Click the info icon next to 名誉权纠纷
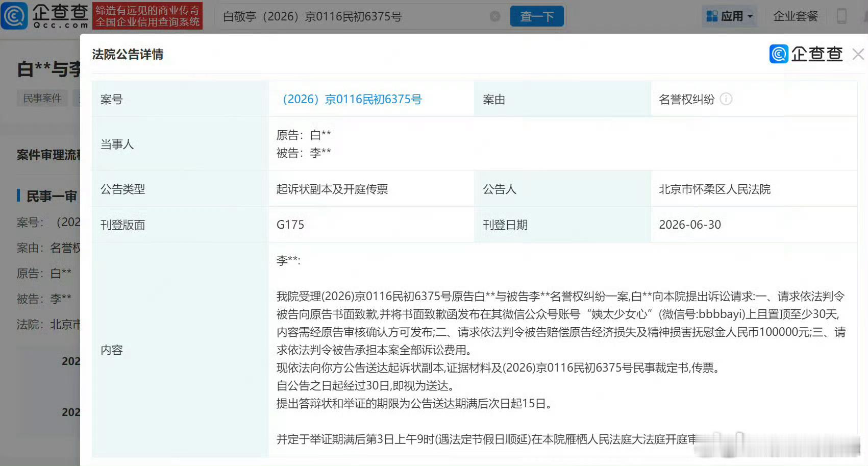The width and height of the screenshot is (868, 466). pos(726,99)
